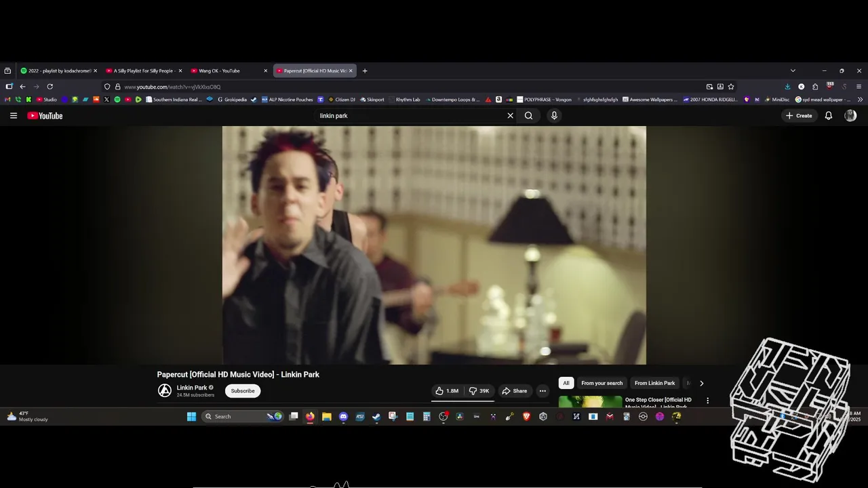Select the All filter chip

point(566,383)
